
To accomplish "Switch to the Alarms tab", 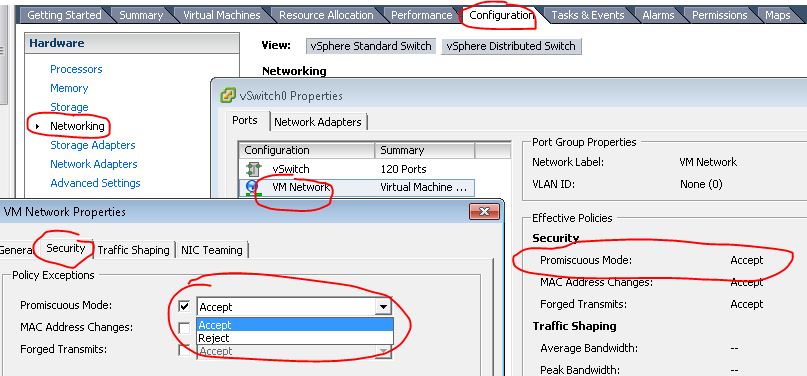I will pos(658,15).
